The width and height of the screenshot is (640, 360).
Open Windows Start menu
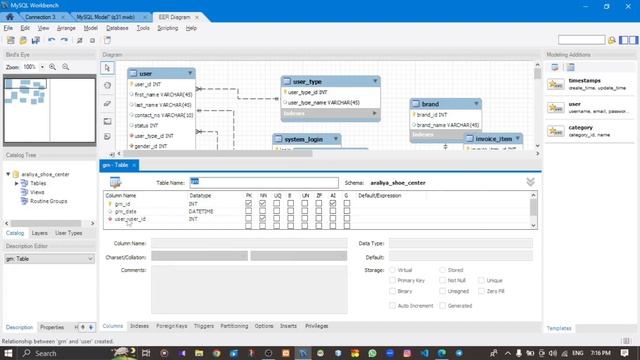pos(8,353)
